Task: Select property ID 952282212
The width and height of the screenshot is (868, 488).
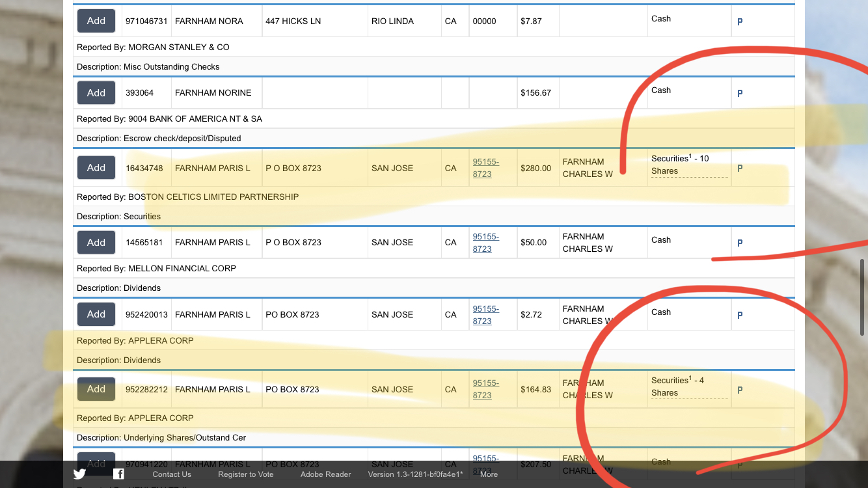Action: (x=146, y=390)
